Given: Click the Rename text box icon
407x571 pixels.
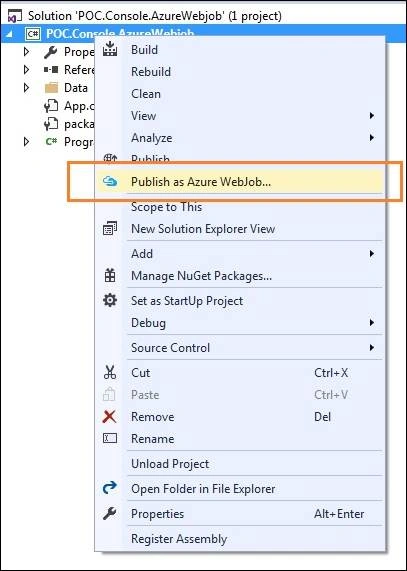Looking at the screenshot, I should tap(110, 438).
